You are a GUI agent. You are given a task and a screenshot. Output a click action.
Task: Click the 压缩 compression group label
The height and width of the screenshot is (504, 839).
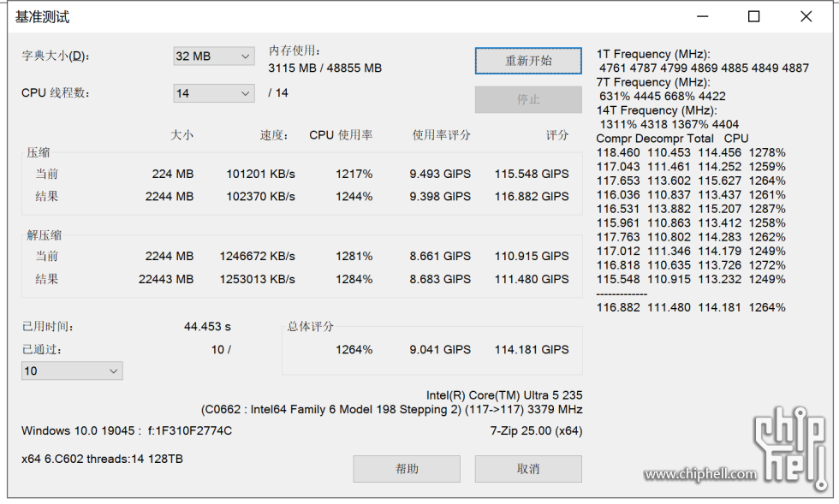(38, 152)
